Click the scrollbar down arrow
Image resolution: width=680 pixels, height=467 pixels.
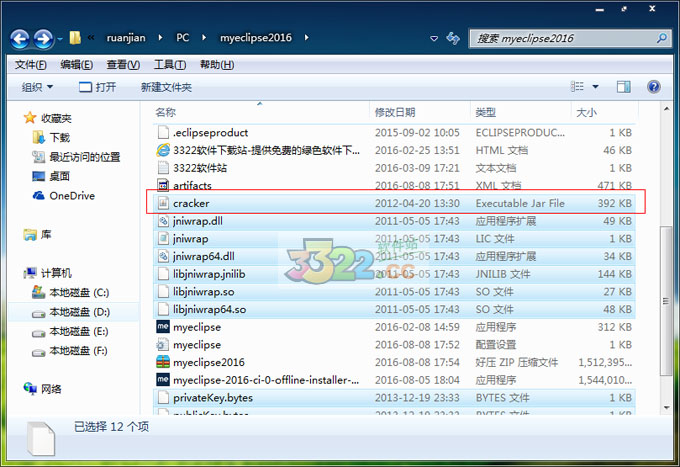pyautogui.click(x=666, y=408)
